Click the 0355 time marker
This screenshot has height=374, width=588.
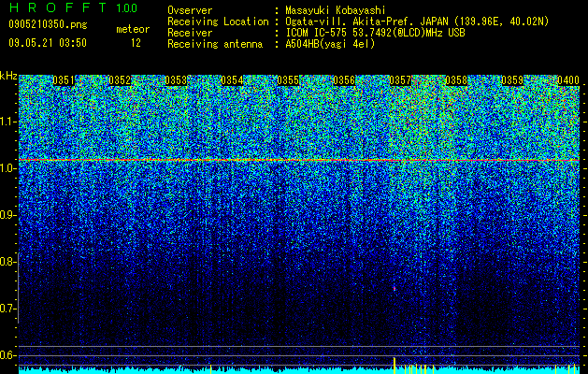point(288,80)
